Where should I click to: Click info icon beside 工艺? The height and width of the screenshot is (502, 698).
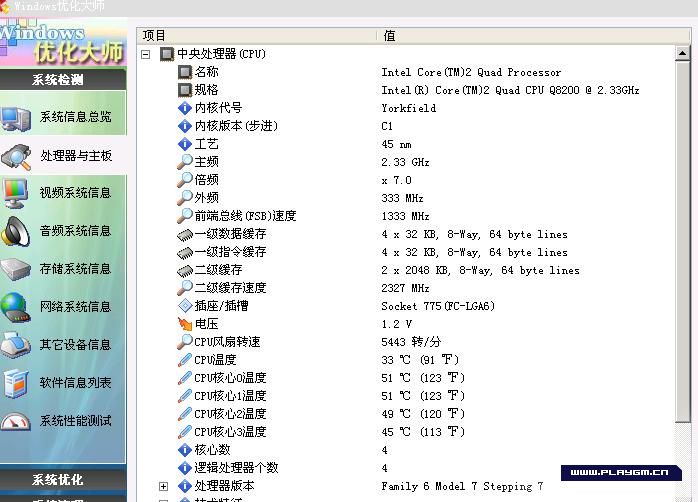185,144
